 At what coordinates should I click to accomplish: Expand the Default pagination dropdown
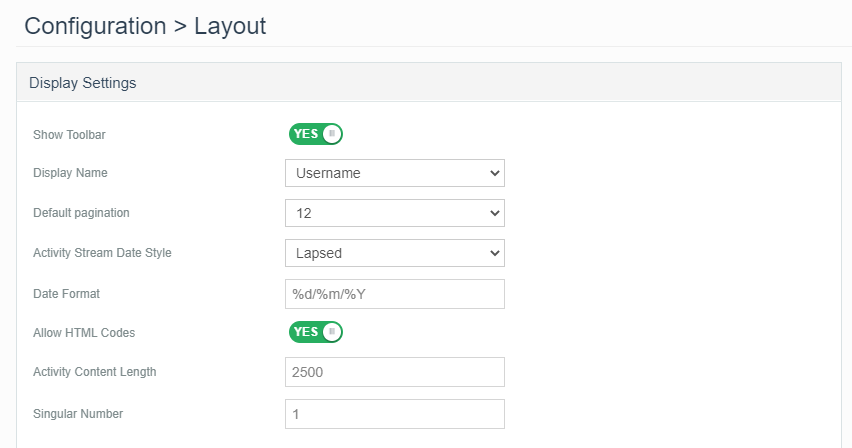click(394, 213)
